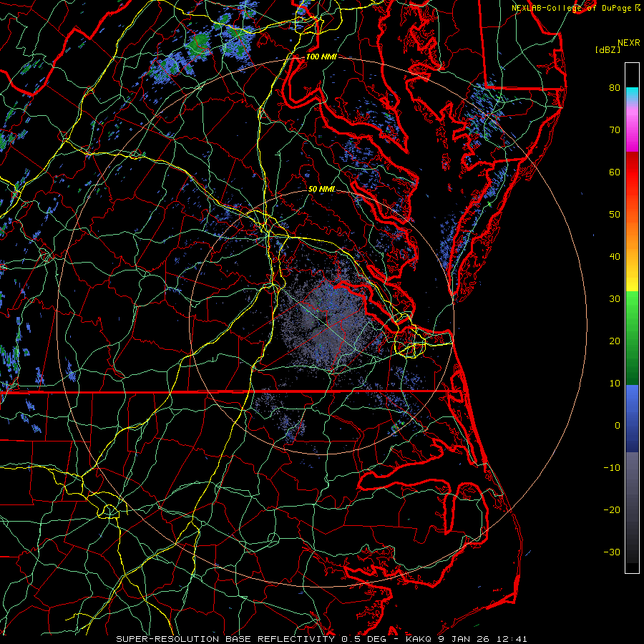The width and height of the screenshot is (644, 644).
Task: Click the -30 dBZ value on the scale
Action: click(x=612, y=552)
